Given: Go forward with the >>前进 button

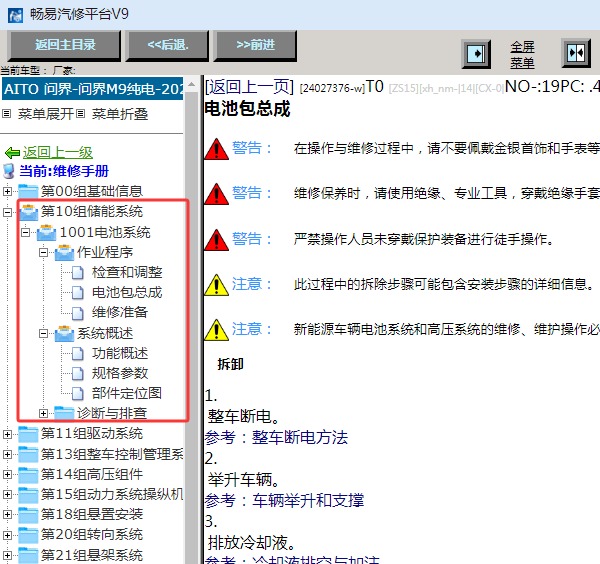Looking at the screenshot, I should 255,45.
